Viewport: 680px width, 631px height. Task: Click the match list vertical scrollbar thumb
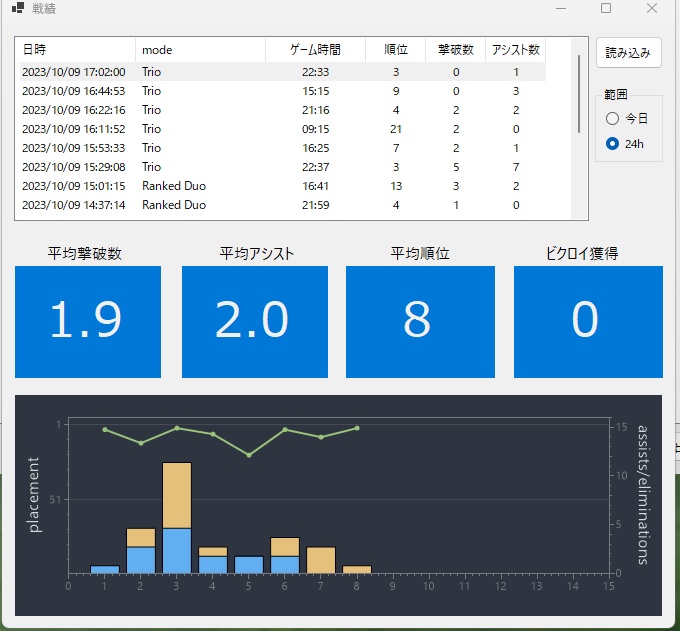(579, 94)
